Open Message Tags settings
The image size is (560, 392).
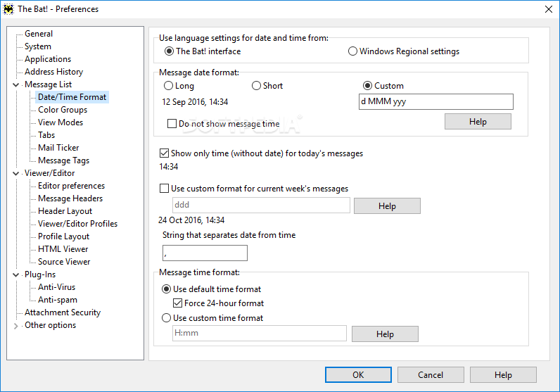click(63, 160)
